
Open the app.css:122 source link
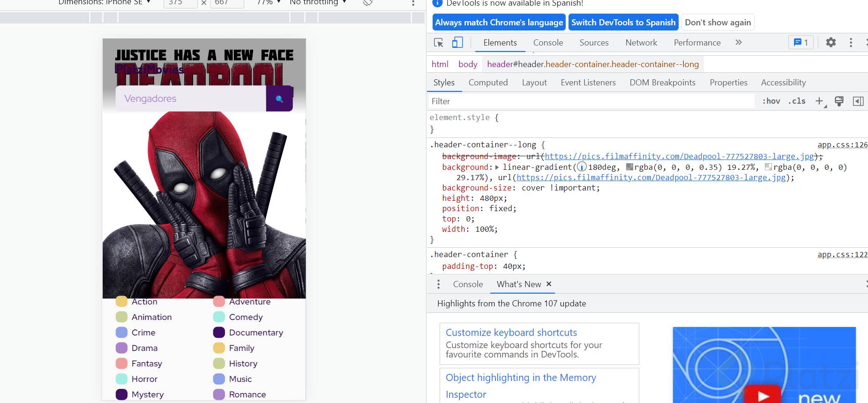tap(842, 255)
